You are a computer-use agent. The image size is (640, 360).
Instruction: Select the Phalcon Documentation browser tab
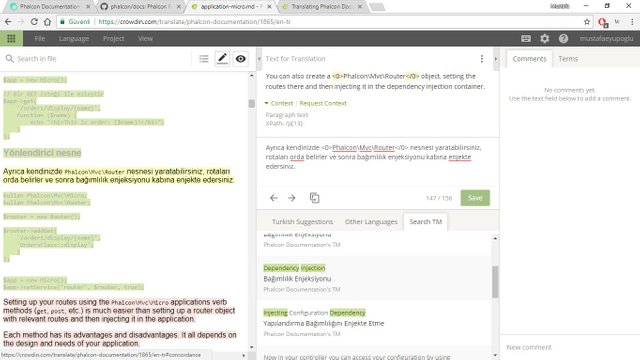(49, 7)
